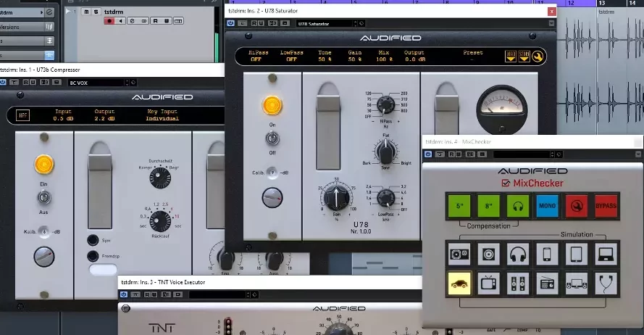Select the portable radio simulation
This screenshot has width=644, height=335.
(x=547, y=284)
